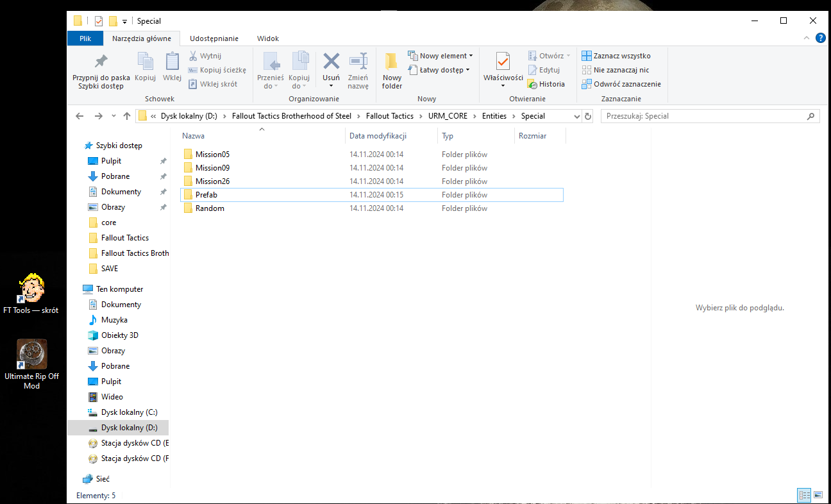Switch to large icons view in status bar
831x504 pixels.
818,495
